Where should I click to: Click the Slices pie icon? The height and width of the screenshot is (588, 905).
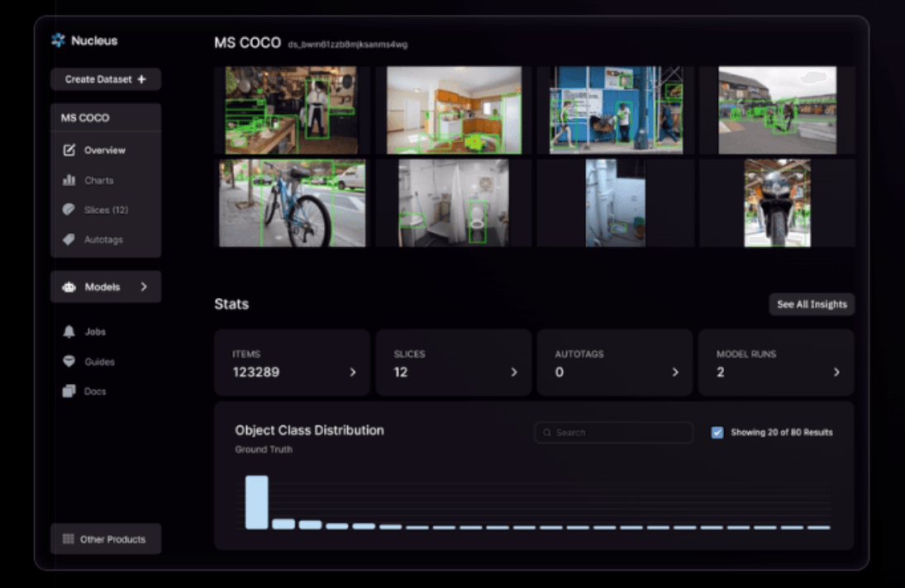69,210
